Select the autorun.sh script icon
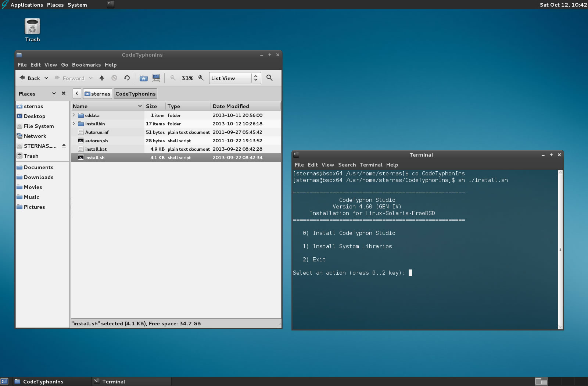The image size is (588, 386). coord(81,141)
